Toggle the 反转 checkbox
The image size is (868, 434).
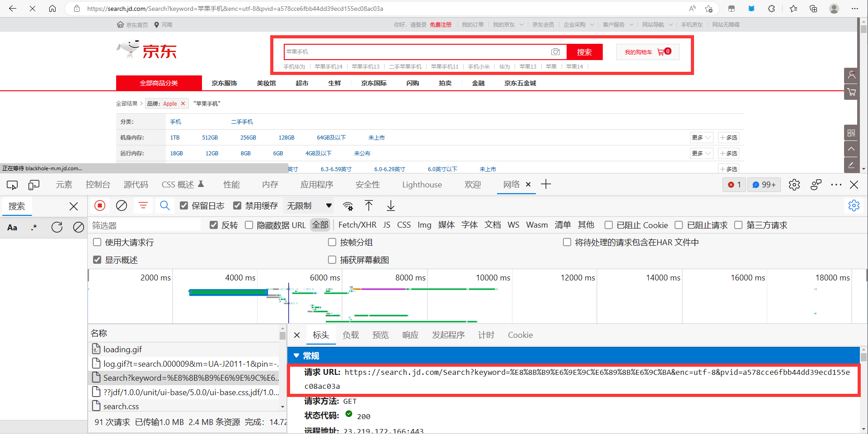point(214,225)
